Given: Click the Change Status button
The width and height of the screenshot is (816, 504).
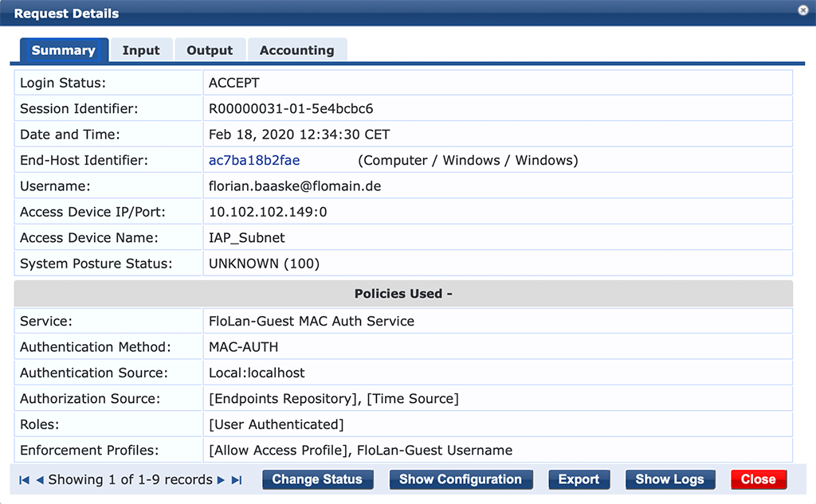Looking at the screenshot, I should click(317, 479).
